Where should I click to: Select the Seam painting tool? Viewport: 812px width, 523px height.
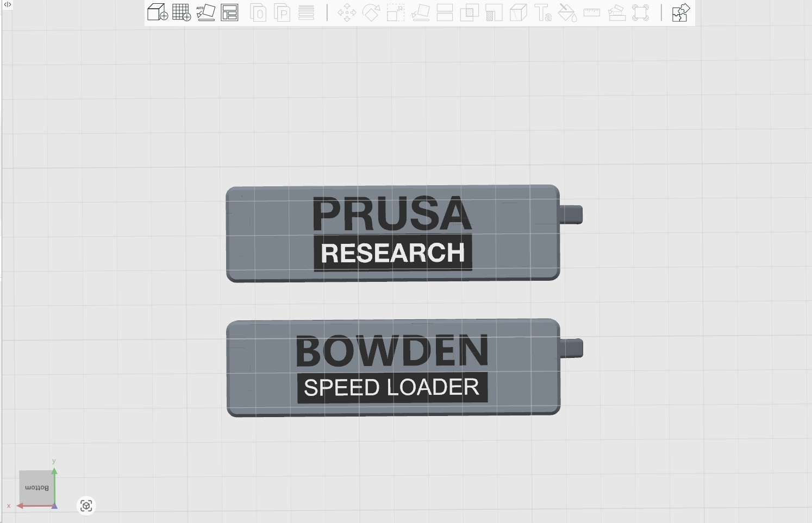pyautogui.click(x=519, y=12)
